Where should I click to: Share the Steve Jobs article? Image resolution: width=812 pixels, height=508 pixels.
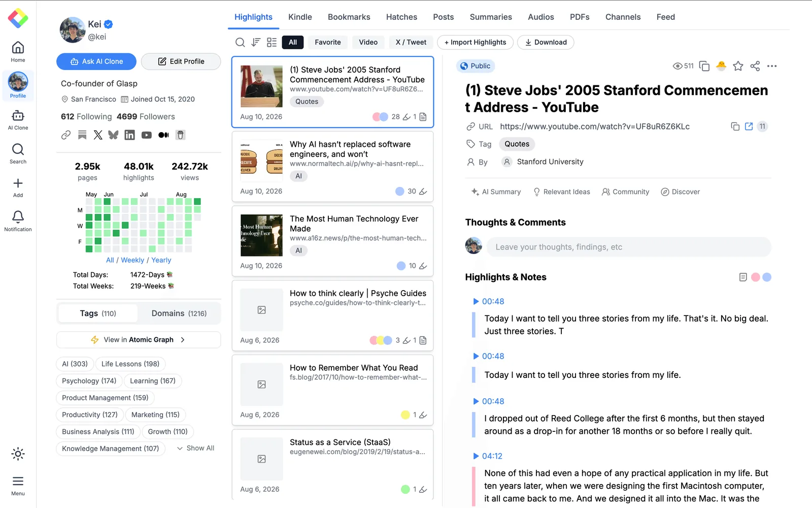click(755, 66)
